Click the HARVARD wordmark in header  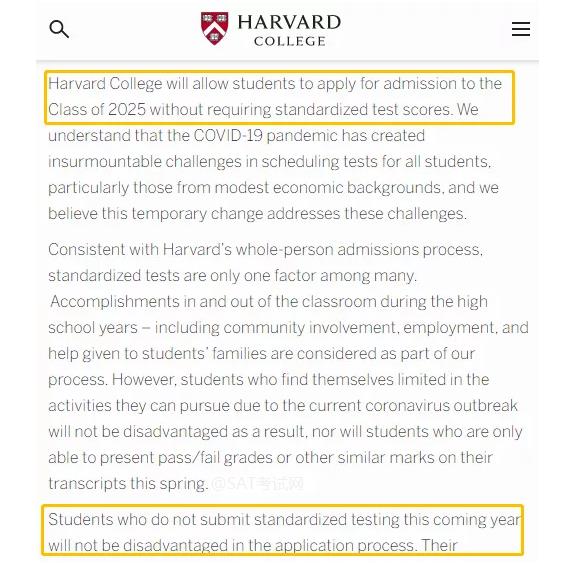(289, 22)
